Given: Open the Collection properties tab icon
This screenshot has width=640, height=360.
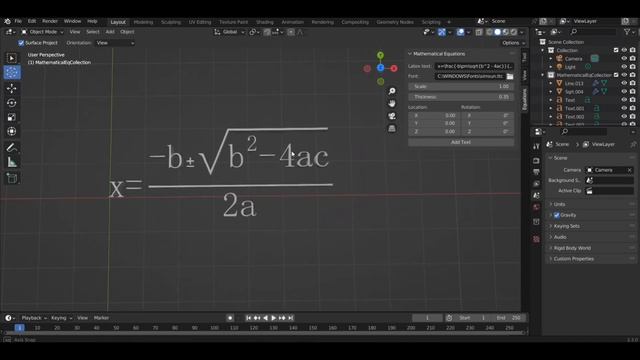Looking at the screenshot, I should click(x=536, y=222).
